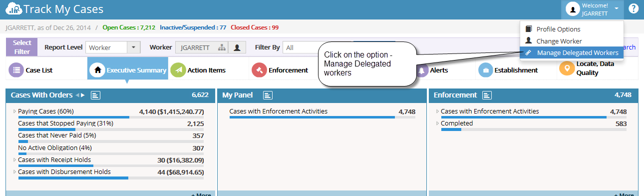Click the help question mark icon
The width and height of the screenshot is (644, 196).
[634, 9]
